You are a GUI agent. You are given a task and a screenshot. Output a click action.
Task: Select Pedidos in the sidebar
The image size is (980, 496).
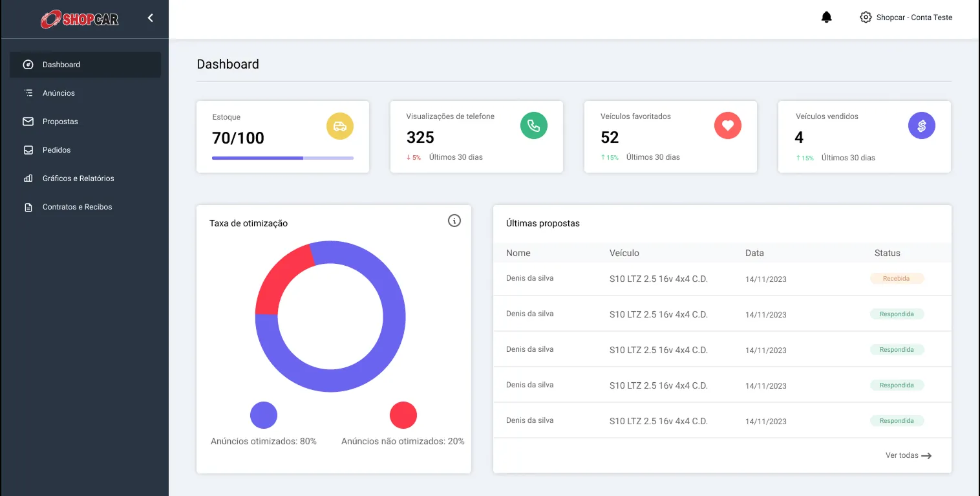pos(57,150)
